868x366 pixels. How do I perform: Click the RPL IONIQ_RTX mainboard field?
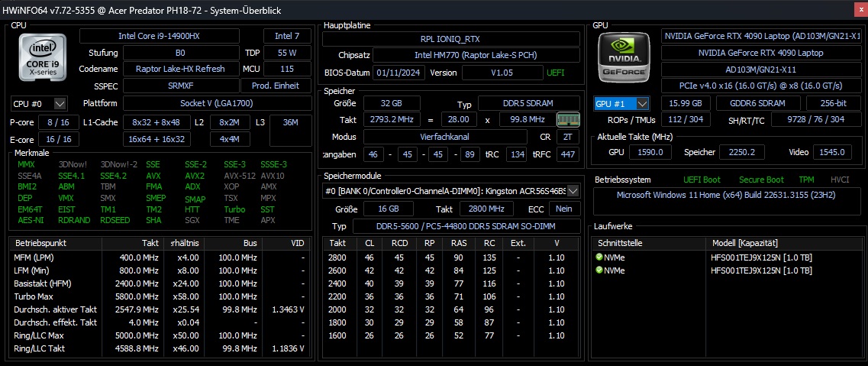click(x=451, y=39)
